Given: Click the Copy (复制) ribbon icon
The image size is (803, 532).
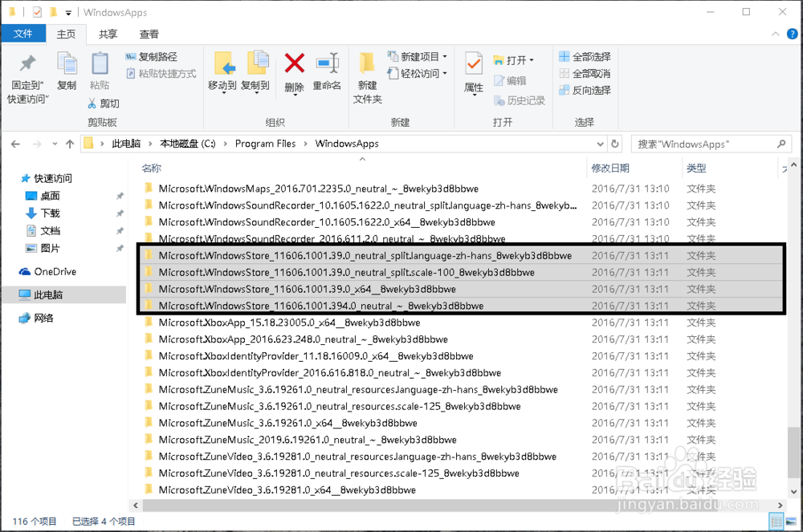Looking at the screenshot, I should (x=67, y=64).
